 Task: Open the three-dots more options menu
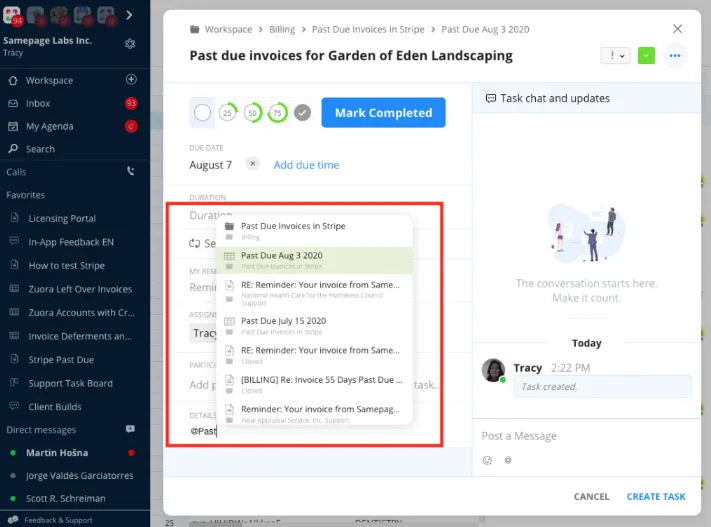pos(675,56)
